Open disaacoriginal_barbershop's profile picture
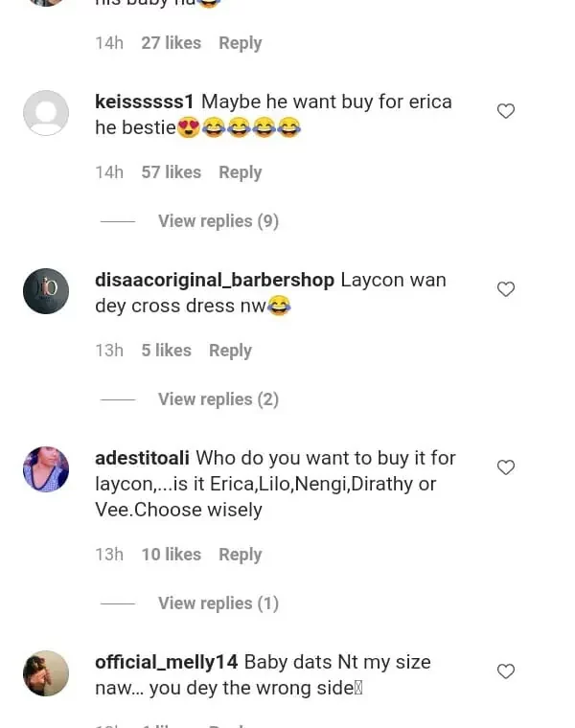The height and width of the screenshot is (728, 575). pos(46,291)
